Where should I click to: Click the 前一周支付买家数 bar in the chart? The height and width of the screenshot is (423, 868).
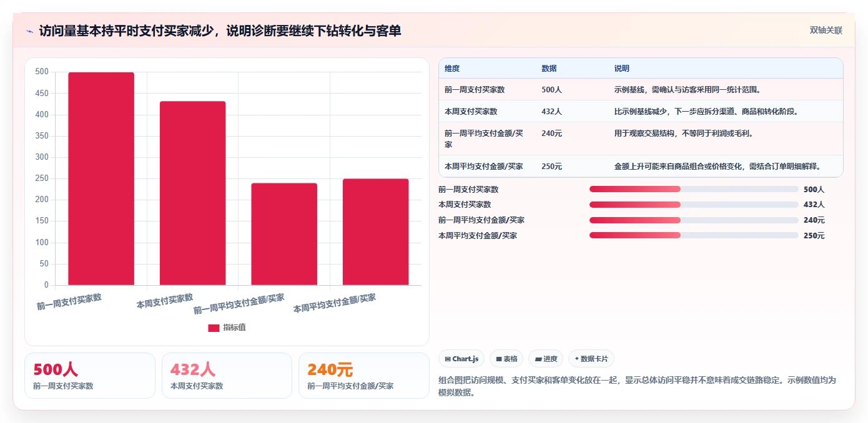pyautogui.click(x=101, y=179)
